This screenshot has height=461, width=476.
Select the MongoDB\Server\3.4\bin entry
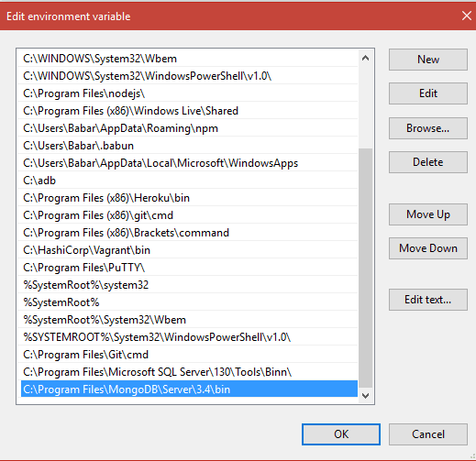tap(188, 390)
